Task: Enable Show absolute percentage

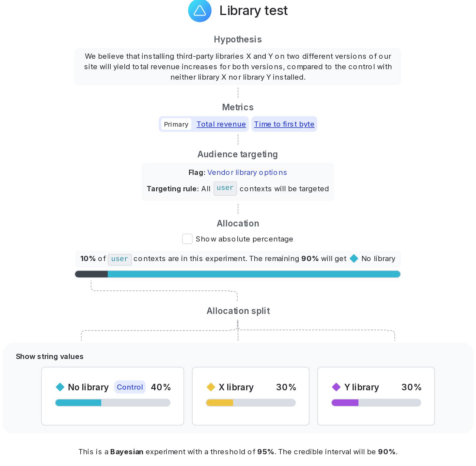Action: pos(187,239)
